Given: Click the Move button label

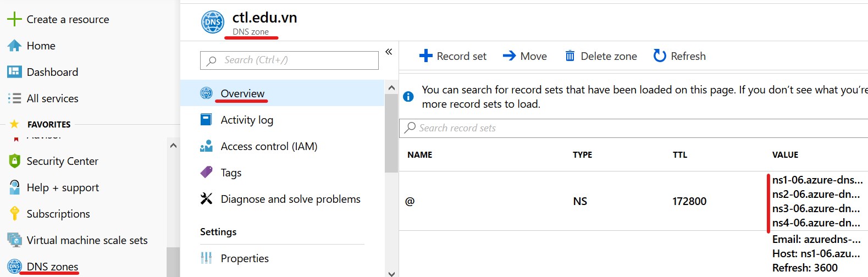Looking at the screenshot, I should point(533,56).
